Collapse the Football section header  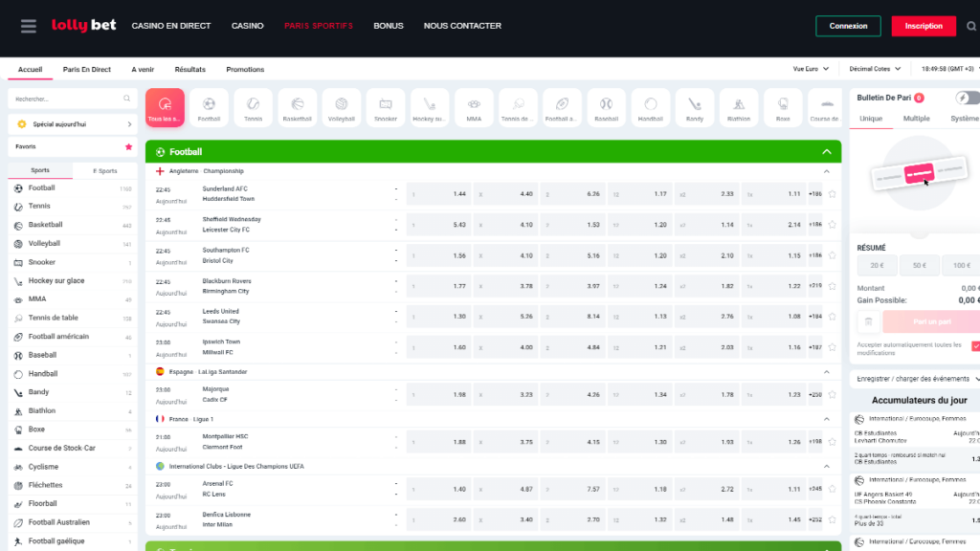coord(827,152)
